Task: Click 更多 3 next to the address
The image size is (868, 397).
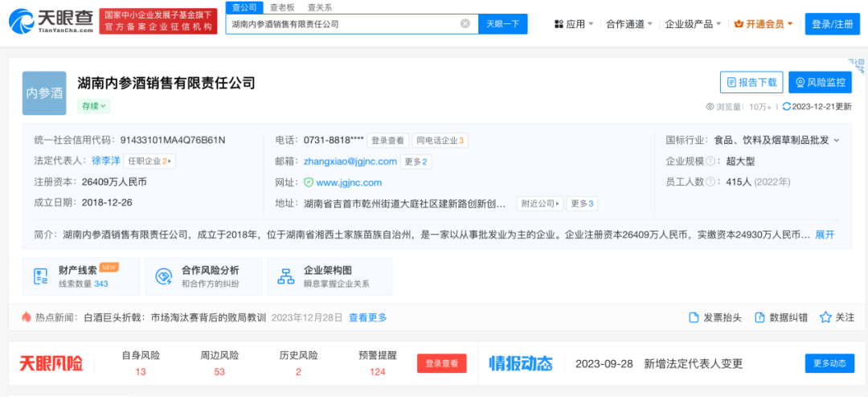Action: click(x=582, y=203)
